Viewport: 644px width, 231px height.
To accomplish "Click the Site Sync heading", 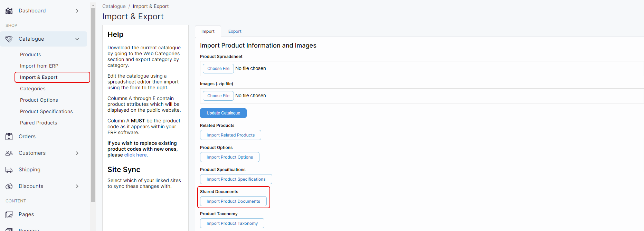I will [124, 170].
